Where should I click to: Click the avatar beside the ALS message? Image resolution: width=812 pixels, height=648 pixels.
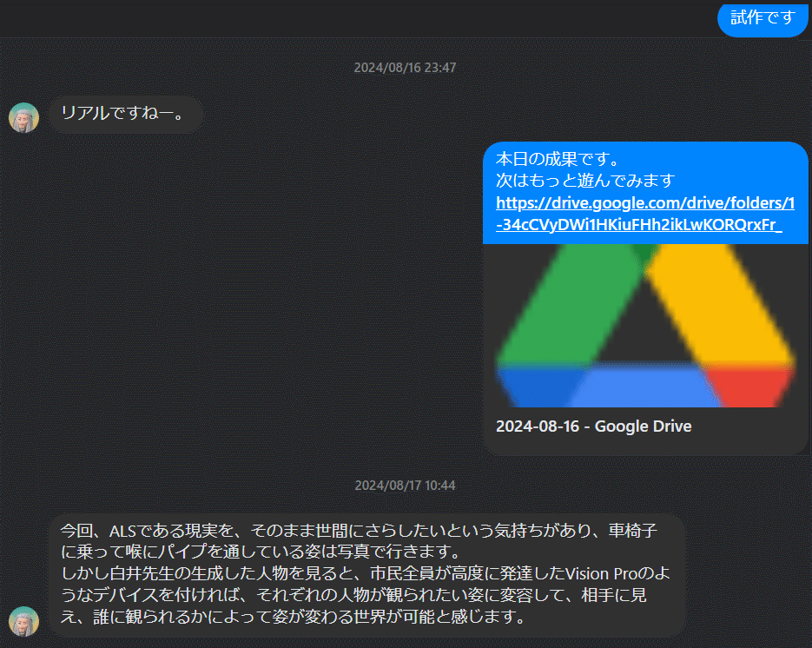[x=23, y=622]
